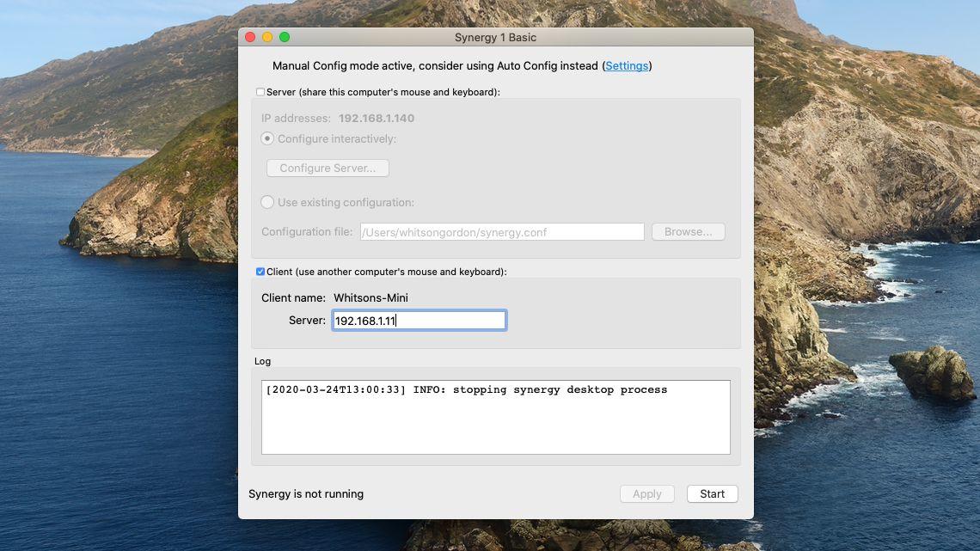This screenshot has width=980, height=551.
Task: Click the Synergy is not running status
Action: click(x=306, y=493)
